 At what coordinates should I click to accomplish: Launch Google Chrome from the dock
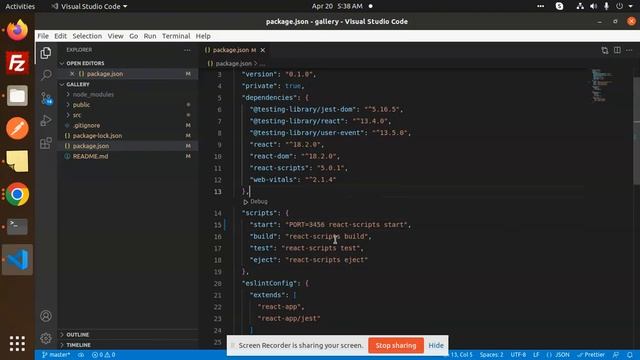pos(17,194)
